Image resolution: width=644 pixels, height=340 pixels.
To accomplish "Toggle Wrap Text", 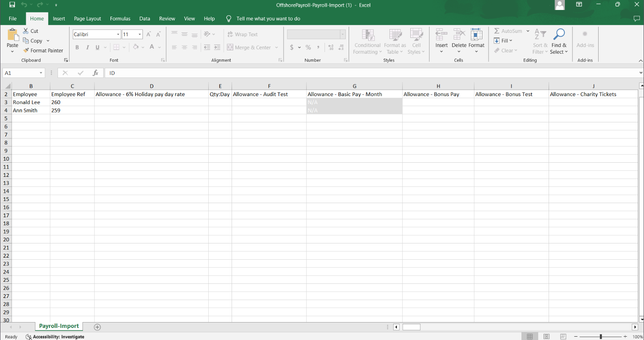I will (x=242, y=34).
